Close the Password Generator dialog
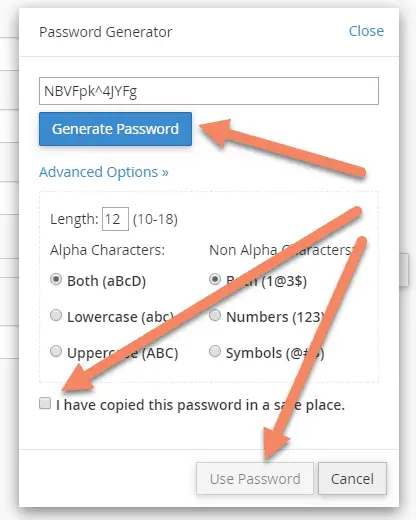This screenshot has height=520, width=416. 366,31
